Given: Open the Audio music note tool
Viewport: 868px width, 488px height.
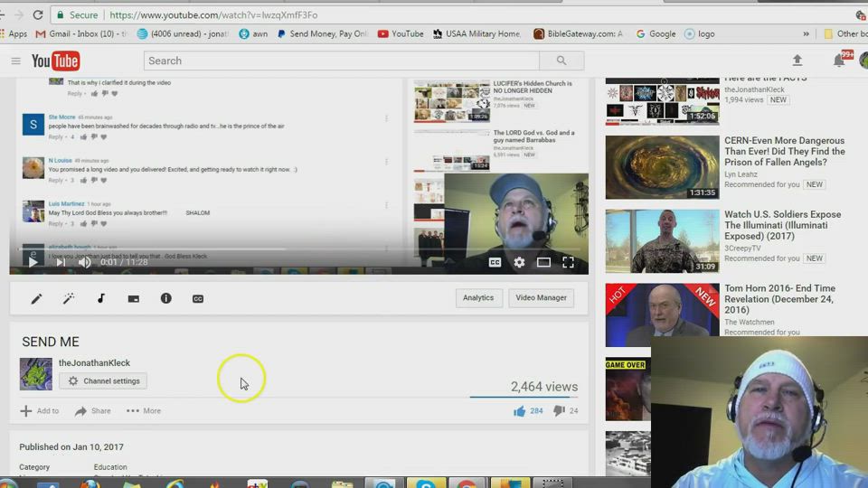Looking at the screenshot, I should click(101, 298).
